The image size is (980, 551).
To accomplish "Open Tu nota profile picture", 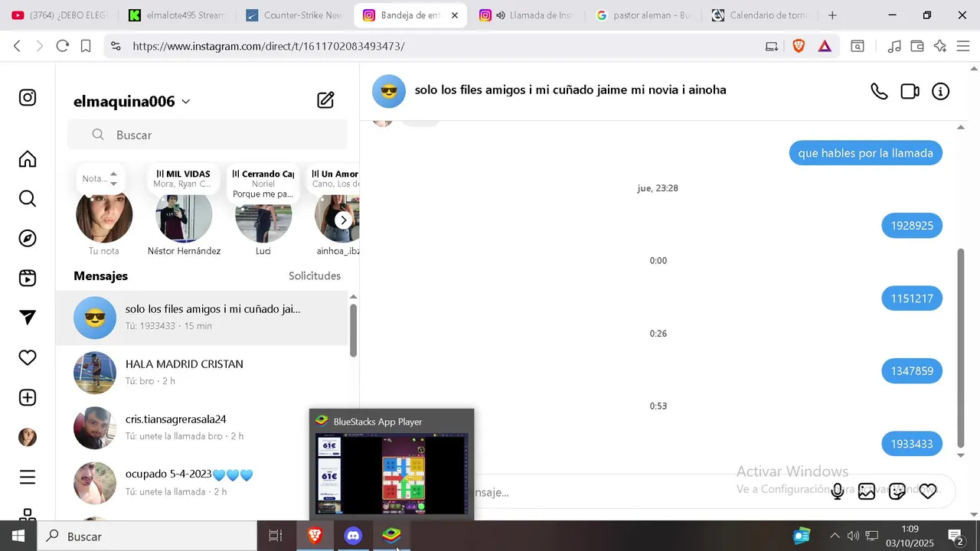I will coord(104,215).
